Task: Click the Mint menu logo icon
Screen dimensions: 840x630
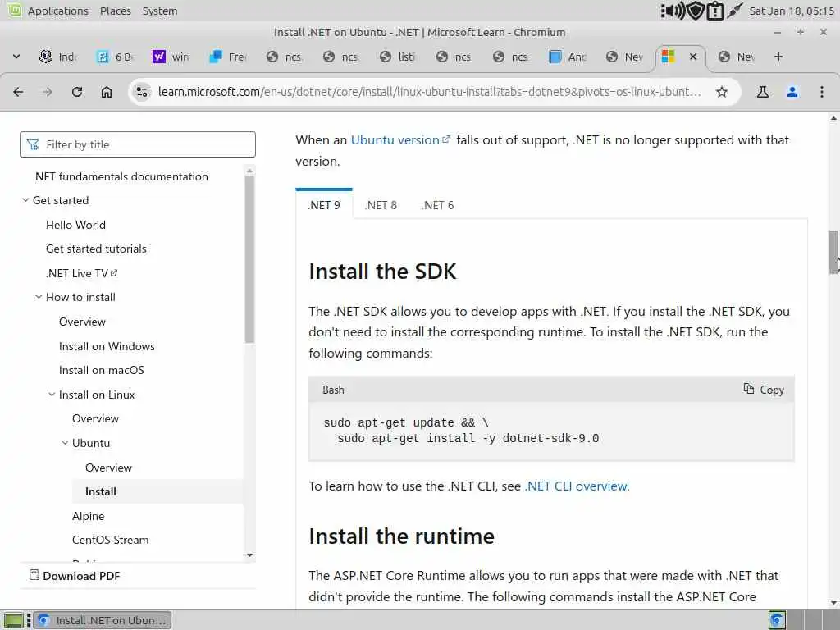Action: 14,10
